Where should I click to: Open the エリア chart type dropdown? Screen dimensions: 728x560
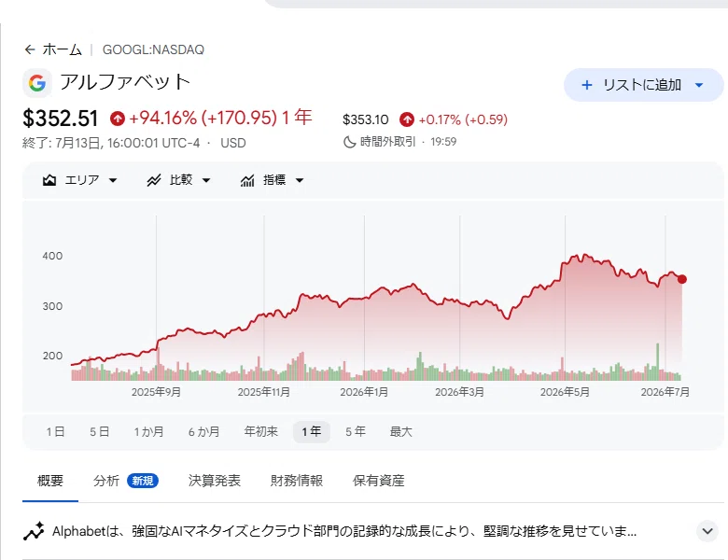pyautogui.click(x=80, y=180)
